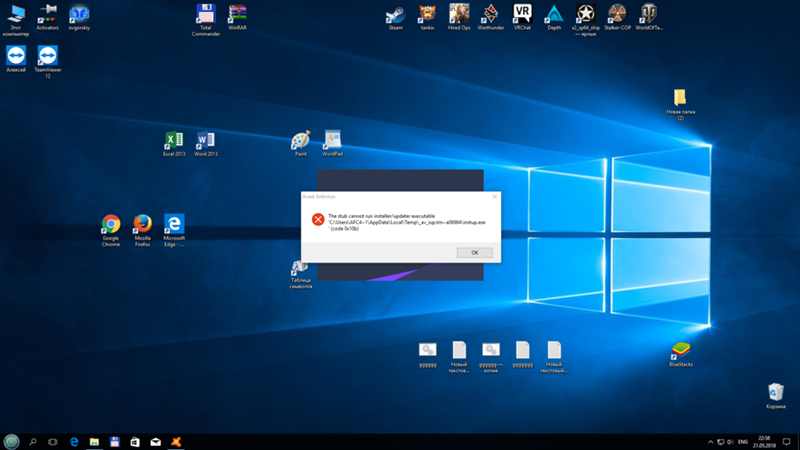The height and width of the screenshot is (450, 800).
Task: Select the TeamViewer 12 desktop icon
Action: coord(47,62)
